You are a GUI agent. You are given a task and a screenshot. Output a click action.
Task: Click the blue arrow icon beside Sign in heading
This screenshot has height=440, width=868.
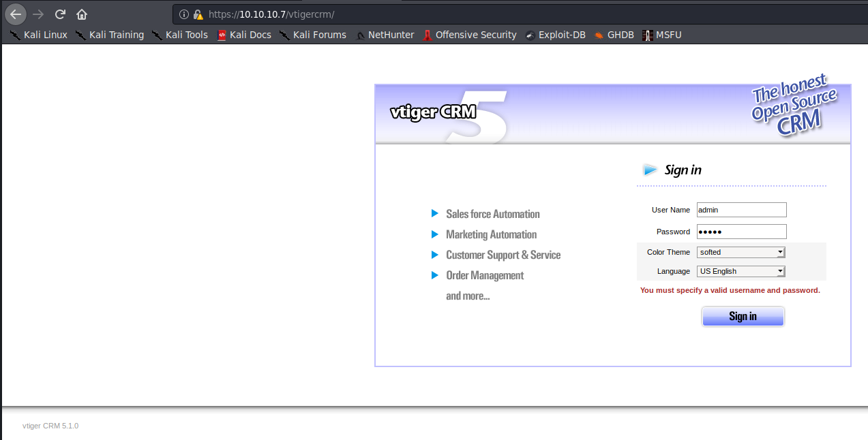[x=650, y=170]
